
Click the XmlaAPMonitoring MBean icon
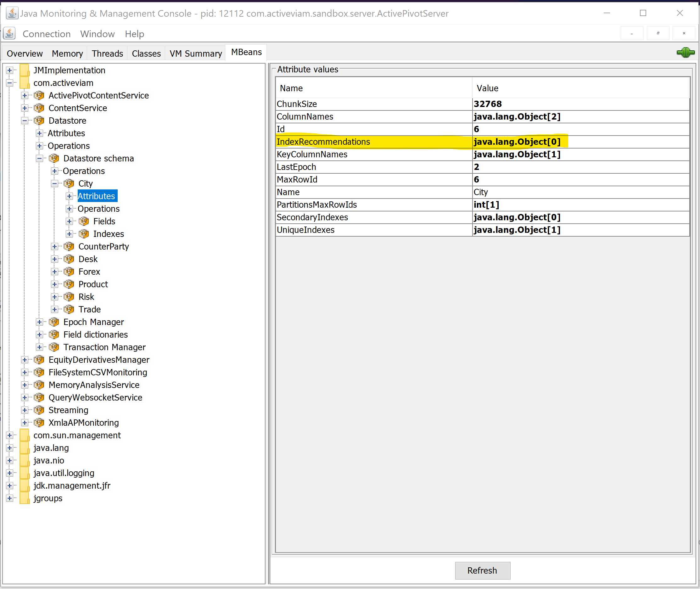tap(39, 423)
